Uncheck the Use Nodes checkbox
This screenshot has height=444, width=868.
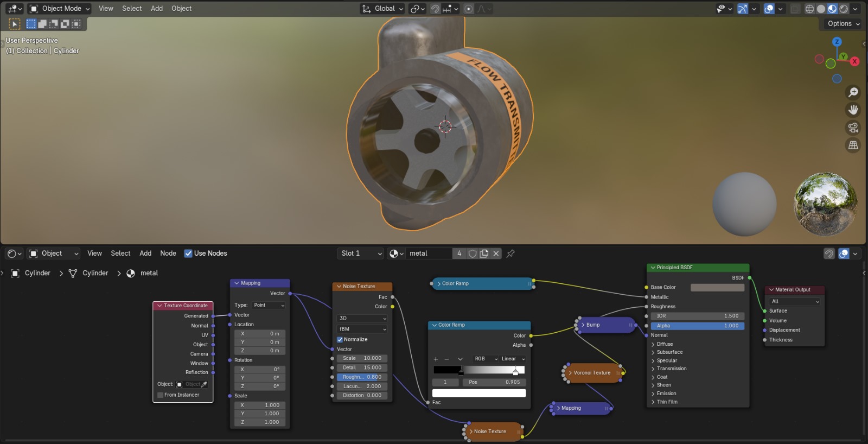(188, 253)
